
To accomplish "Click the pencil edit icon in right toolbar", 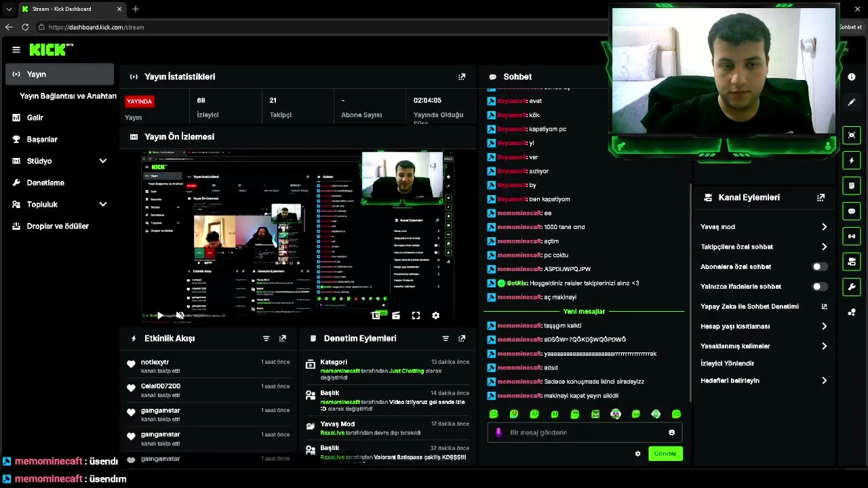I will (852, 102).
